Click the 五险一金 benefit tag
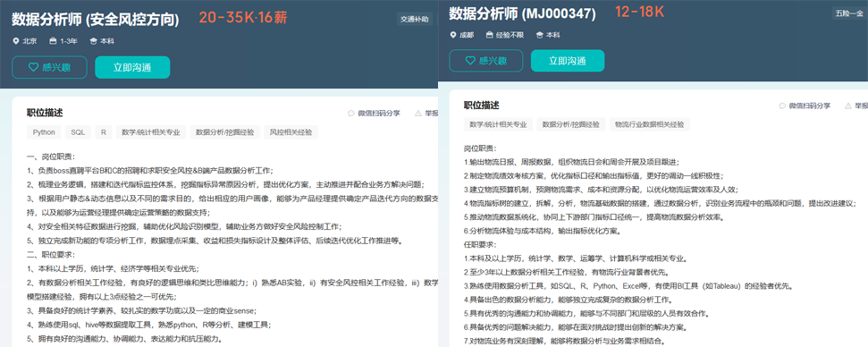The width and height of the screenshot is (868, 347). click(849, 13)
